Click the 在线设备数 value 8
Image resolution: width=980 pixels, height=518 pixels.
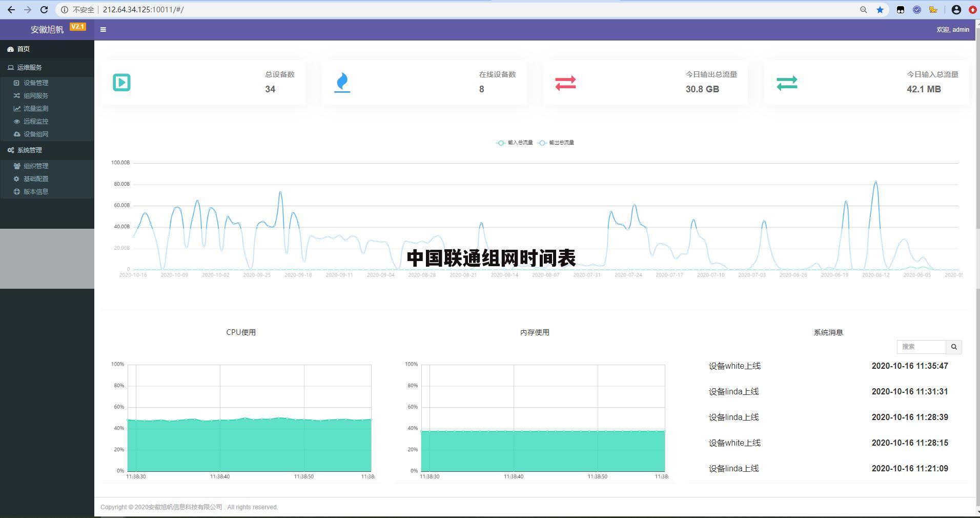[481, 89]
